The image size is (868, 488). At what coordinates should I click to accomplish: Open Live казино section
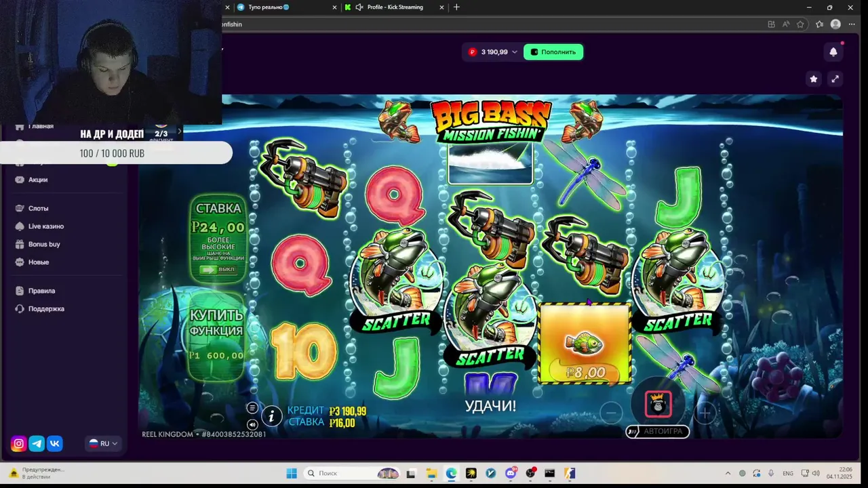tap(45, 226)
